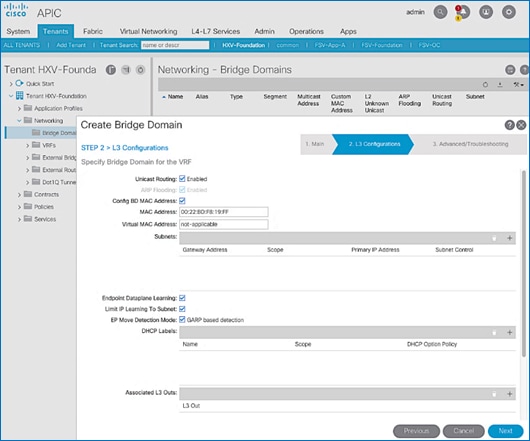Expand the Contracts tree node
This screenshot has height=441, width=530.
[x=19, y=195]
